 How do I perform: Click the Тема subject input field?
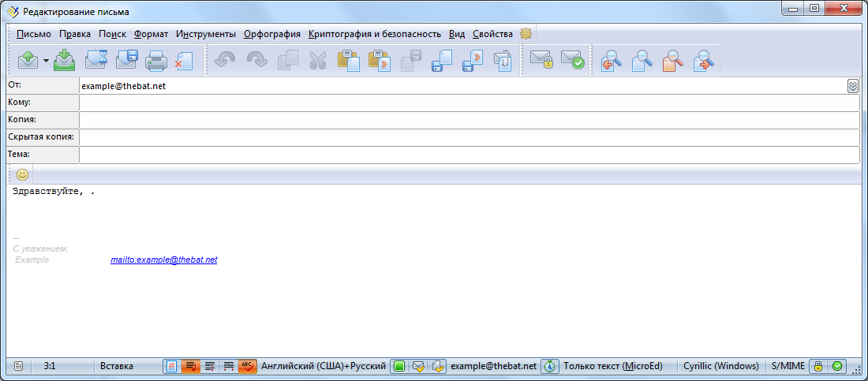click(470, 155)
